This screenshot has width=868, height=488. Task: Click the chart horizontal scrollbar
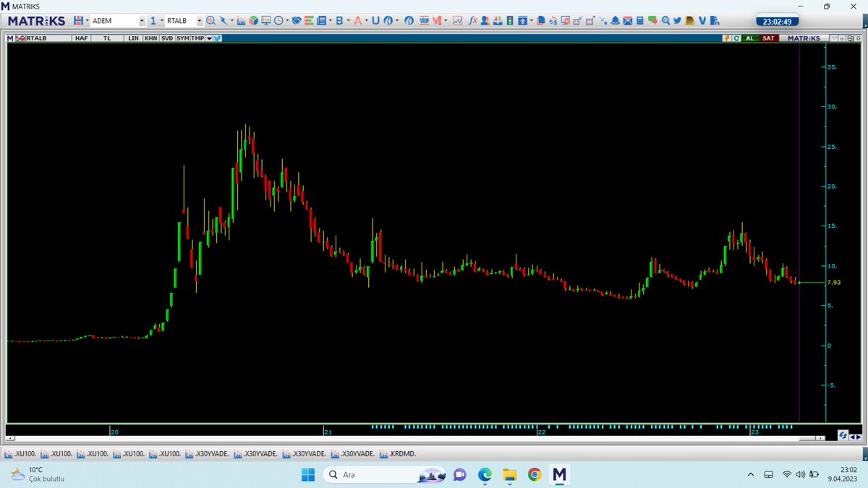[x=414, y=437]
